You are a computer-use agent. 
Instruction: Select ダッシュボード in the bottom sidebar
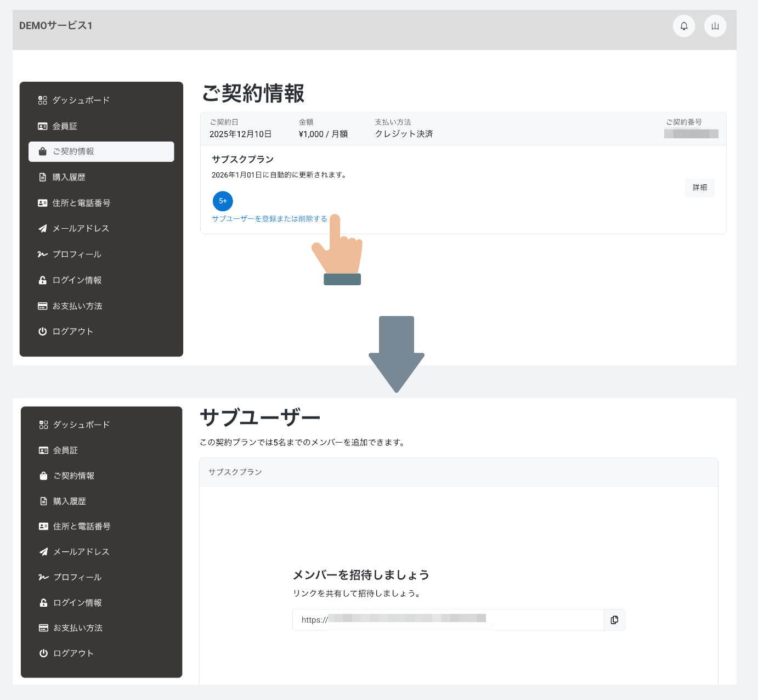pos(81,425)
